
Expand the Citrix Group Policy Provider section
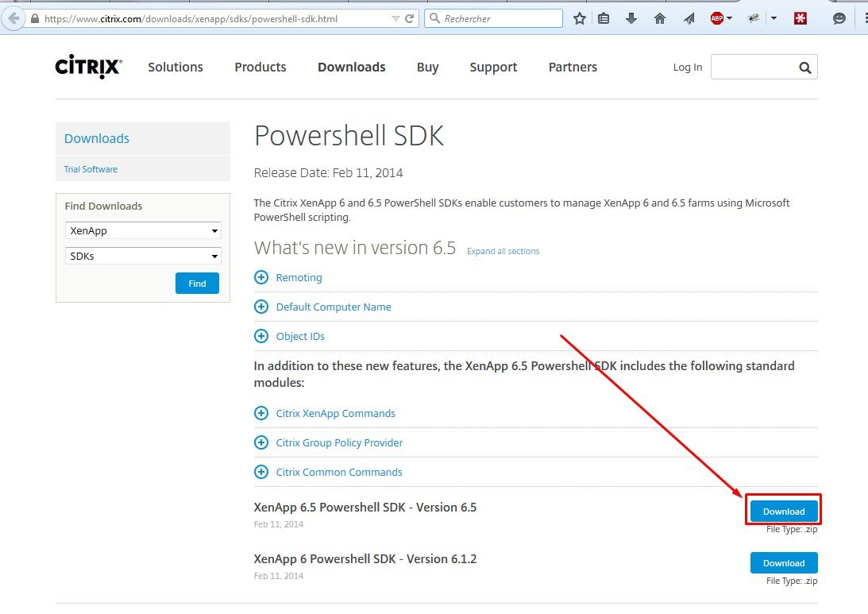pos(261,442)
